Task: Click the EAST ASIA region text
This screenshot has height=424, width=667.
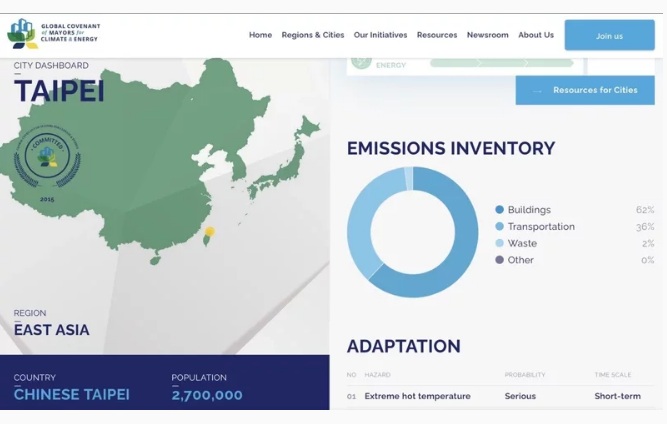Action: pyautogui.click(x=51, y=330)
